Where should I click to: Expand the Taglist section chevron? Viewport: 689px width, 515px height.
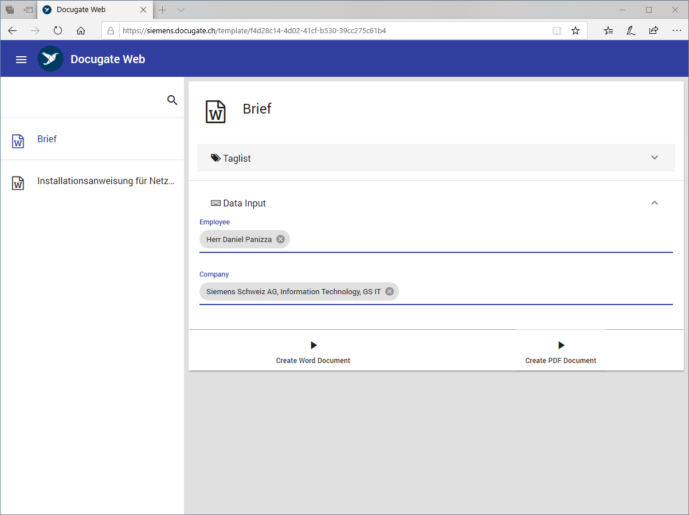coord(654,157)
